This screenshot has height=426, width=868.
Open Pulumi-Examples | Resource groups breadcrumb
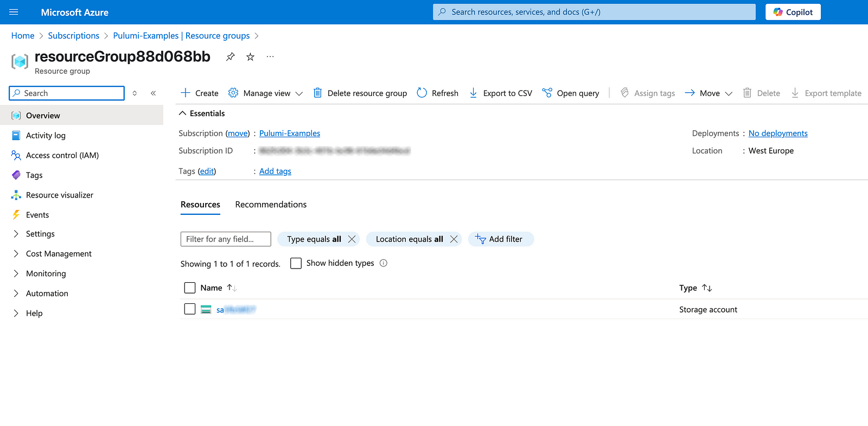[181, 36]
